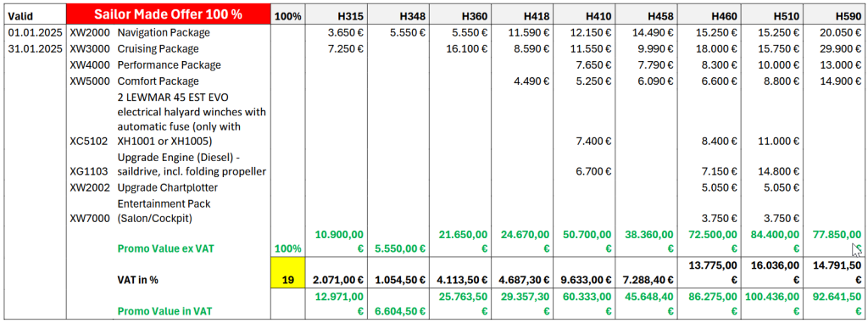Screen dimensions: 868x323
Task: Click the 'Entertainment Pack' description
Action: click(164, 211)
